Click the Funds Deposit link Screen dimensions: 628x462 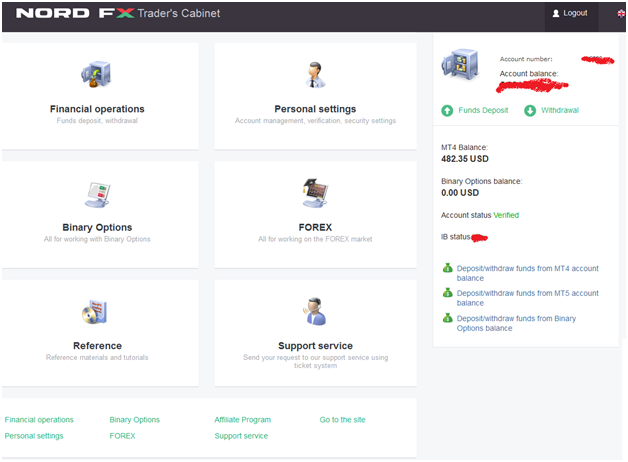pos(483,110)
